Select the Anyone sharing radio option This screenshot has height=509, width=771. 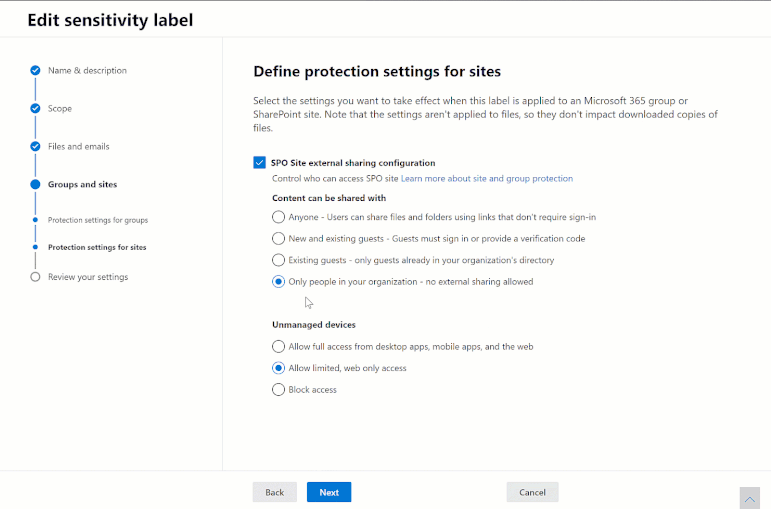click(278, 217)
